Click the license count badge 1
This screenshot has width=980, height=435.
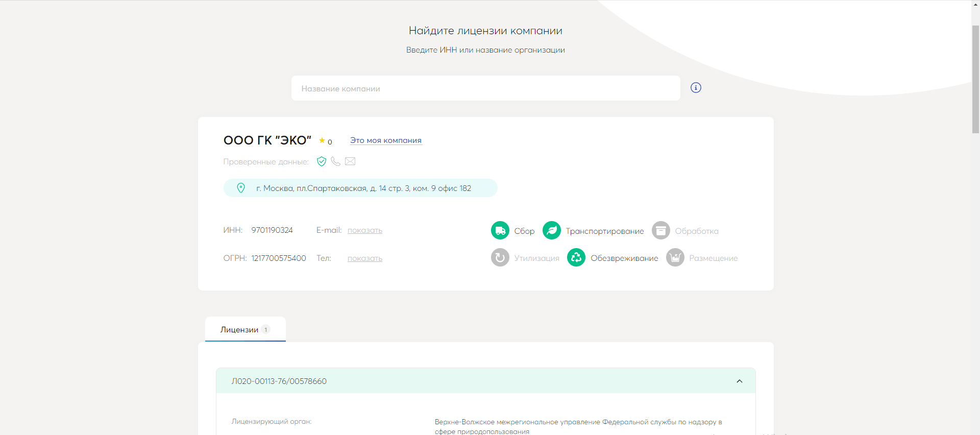265,329
